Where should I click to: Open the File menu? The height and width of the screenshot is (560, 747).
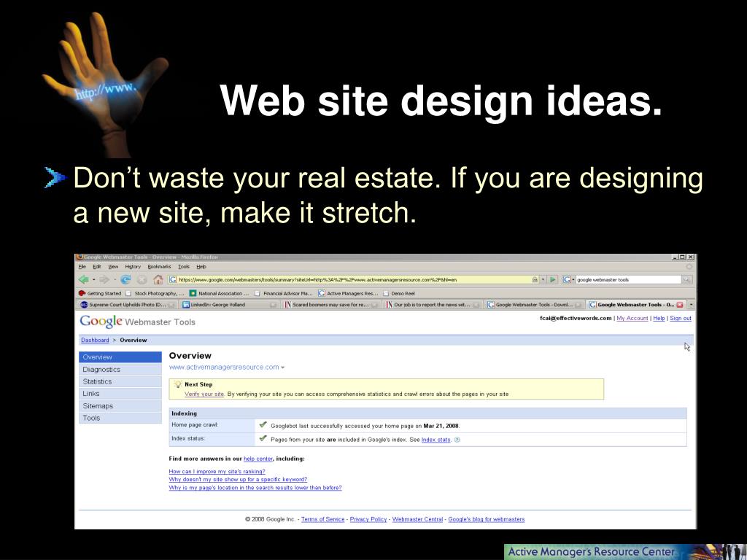point(82,267)
